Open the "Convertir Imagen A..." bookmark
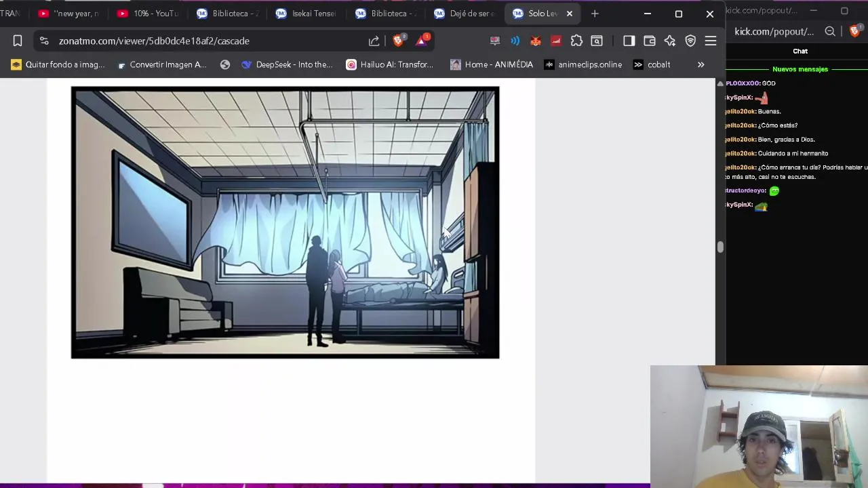 (x=162, y=64)
